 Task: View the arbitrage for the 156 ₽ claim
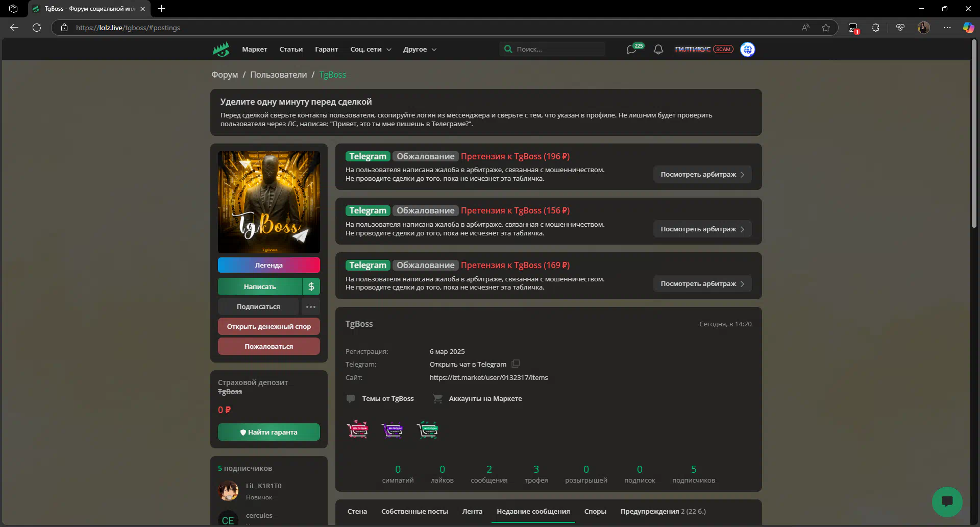702,229
